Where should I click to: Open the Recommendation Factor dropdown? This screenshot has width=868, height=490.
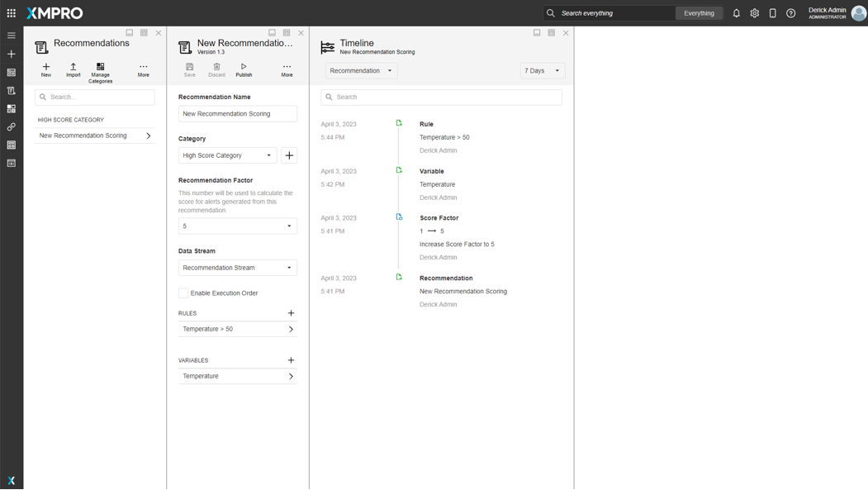(238, 226)
